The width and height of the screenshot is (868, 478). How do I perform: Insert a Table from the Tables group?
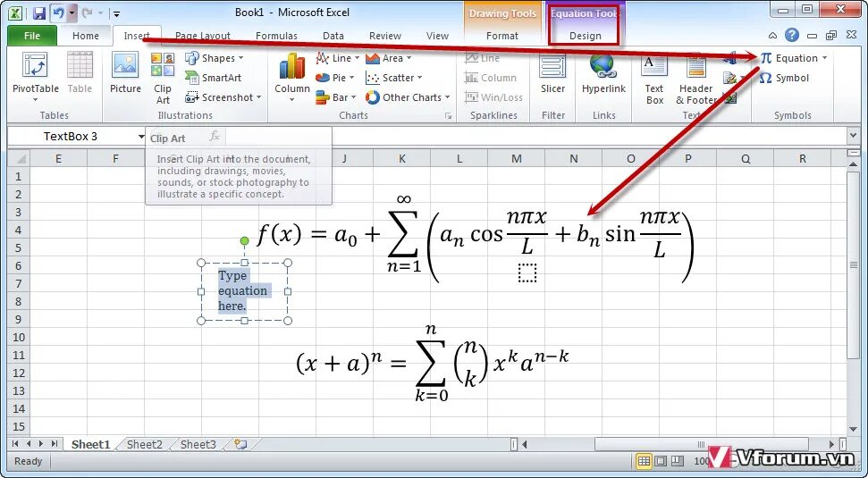coord(80,73)
